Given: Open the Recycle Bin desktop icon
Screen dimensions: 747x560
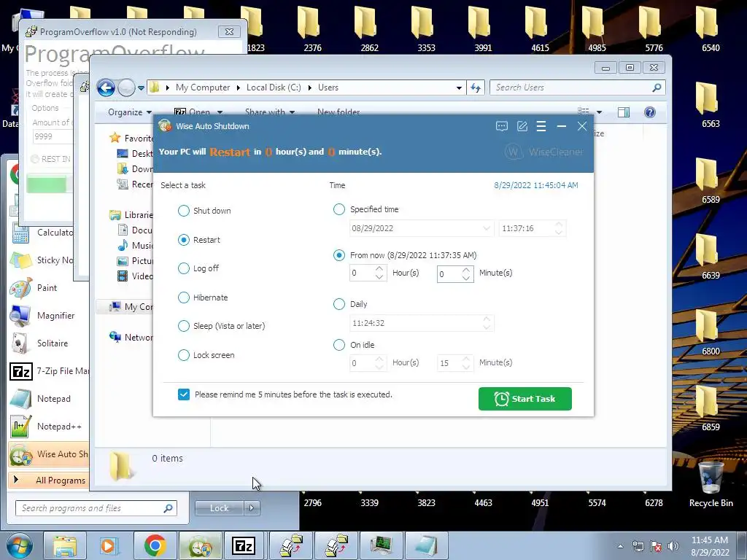Looking at the screenshot, I should 711,483.
